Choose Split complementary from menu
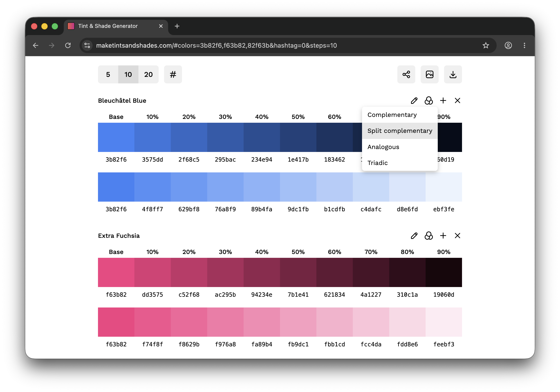The width and height of the screenshot is (560, 392). pyautogui.click(x=400, y=131)
